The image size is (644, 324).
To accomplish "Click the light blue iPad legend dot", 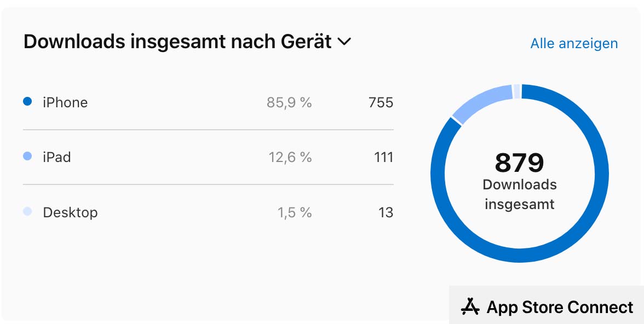I will click(x=27, y=157).
